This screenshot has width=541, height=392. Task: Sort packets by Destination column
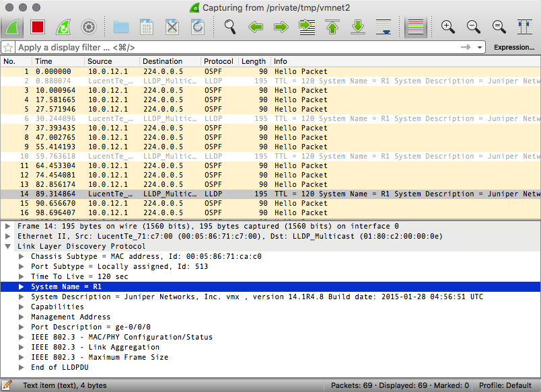(170, 61)
